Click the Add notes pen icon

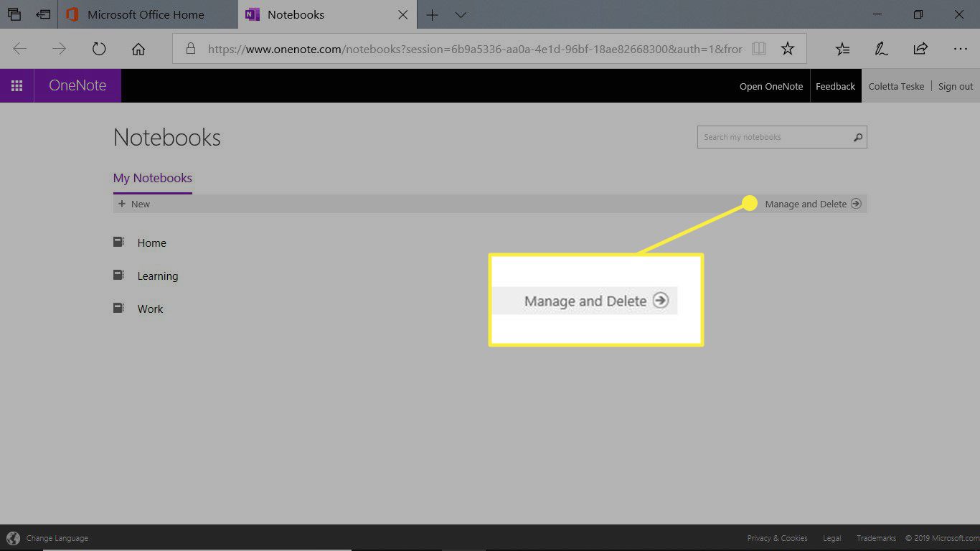click(881, 49)
